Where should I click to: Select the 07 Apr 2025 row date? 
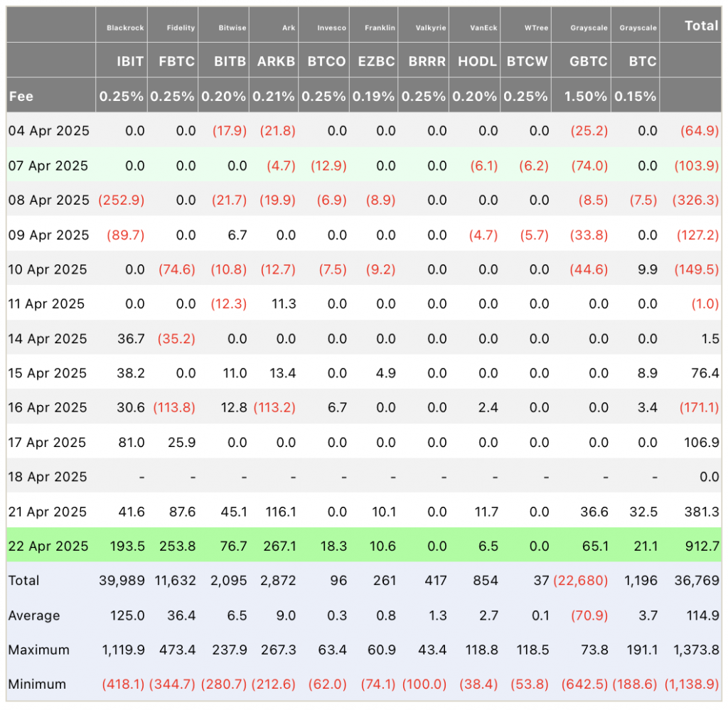[x=48, y=166]
